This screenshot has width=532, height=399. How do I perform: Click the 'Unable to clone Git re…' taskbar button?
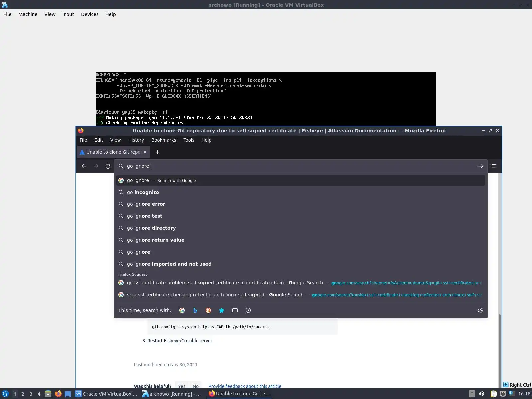[x=239, y=394]
